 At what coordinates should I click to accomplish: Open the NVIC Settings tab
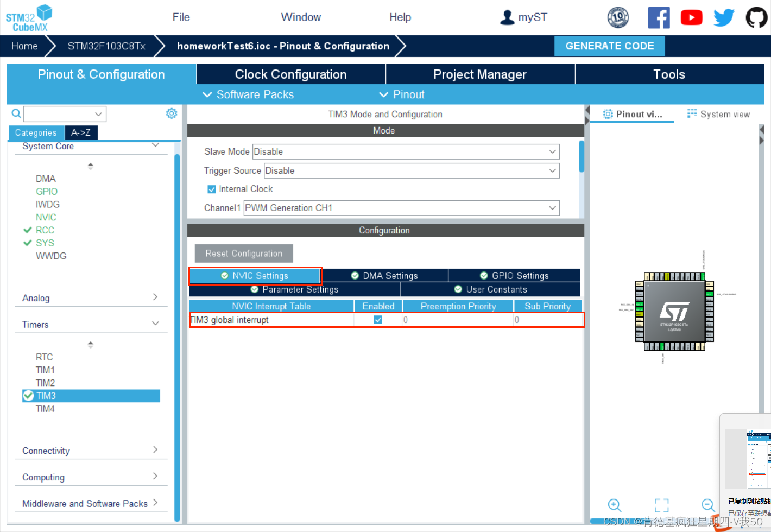click(255, 276)
